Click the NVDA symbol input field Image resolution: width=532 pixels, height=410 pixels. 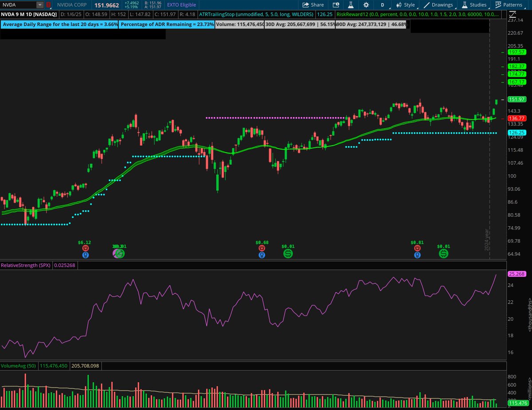[19, 5]
